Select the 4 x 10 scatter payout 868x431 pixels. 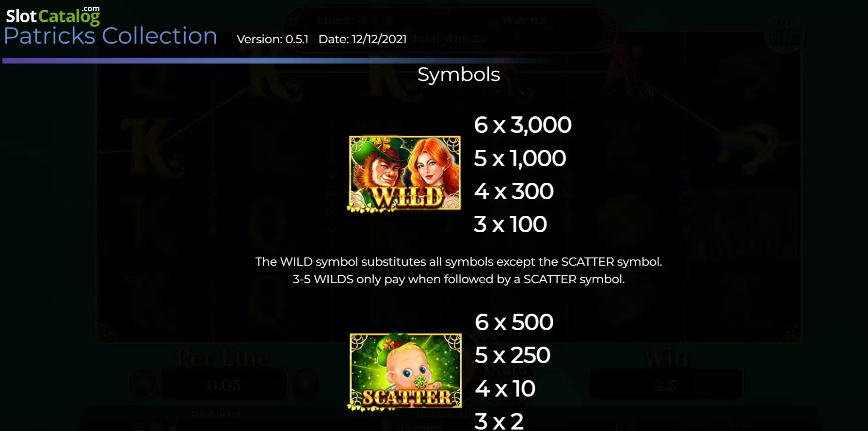[505, 388]
